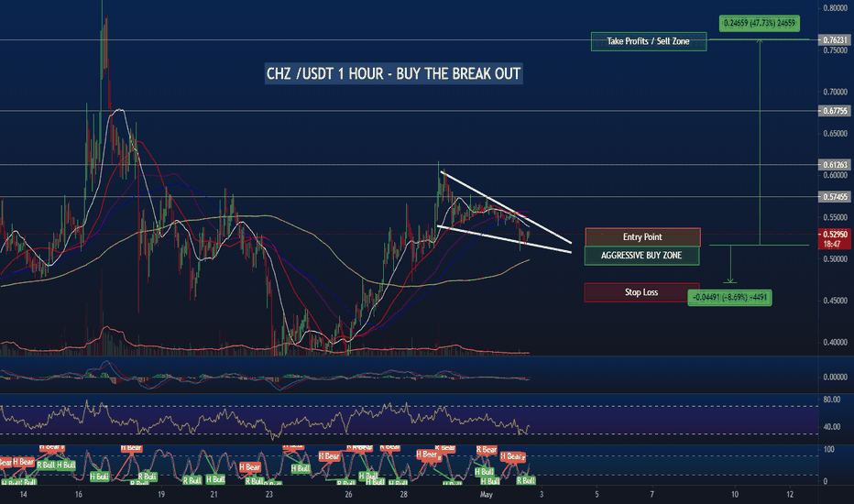Image resolution: width=854 pixels, height=504 pixels.
Task: Select the 'CHZ /USDT 1 HOUR - BUY THE BREAK OUT' title text
Action: [x=393, y=73]
